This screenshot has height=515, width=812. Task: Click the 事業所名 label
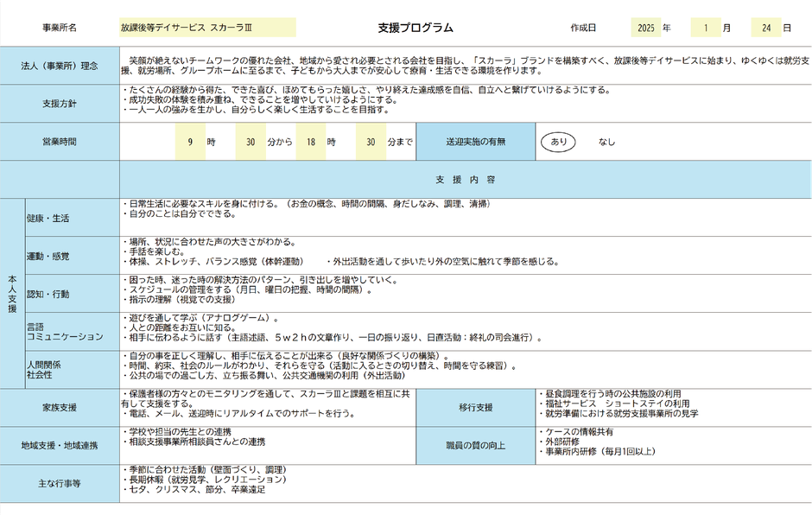click(60, 28)
